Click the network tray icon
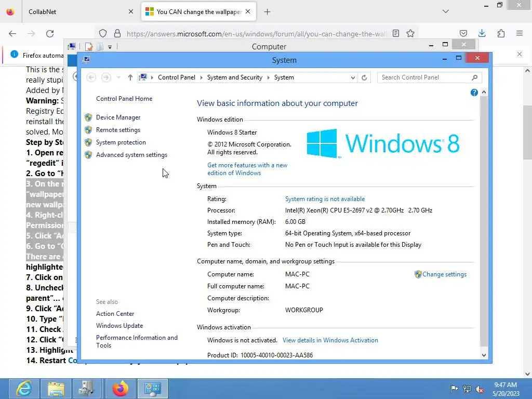Screen dimensions: 532x399 tap(467, 389)
